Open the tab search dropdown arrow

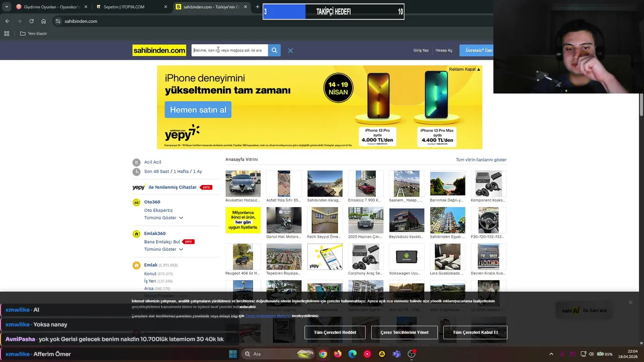(x=7, y=7)
